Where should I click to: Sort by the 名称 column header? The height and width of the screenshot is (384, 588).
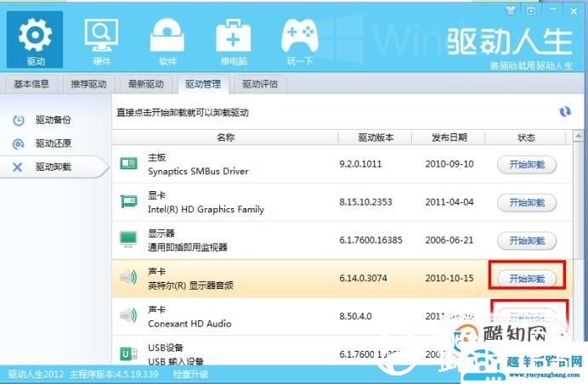[x=225, y=138]
